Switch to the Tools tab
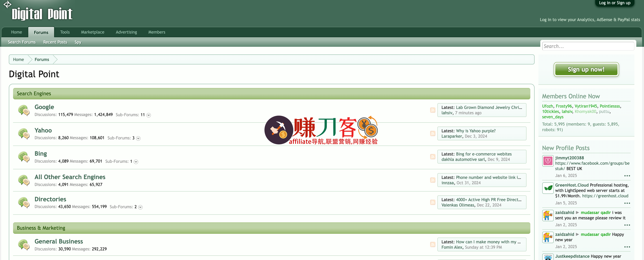644x260 pixels. tap(65, 32)
